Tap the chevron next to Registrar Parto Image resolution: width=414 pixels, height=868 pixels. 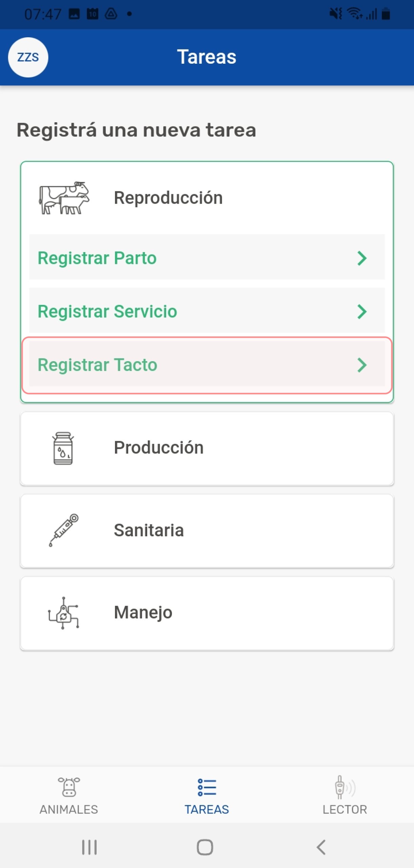point(362,258)
